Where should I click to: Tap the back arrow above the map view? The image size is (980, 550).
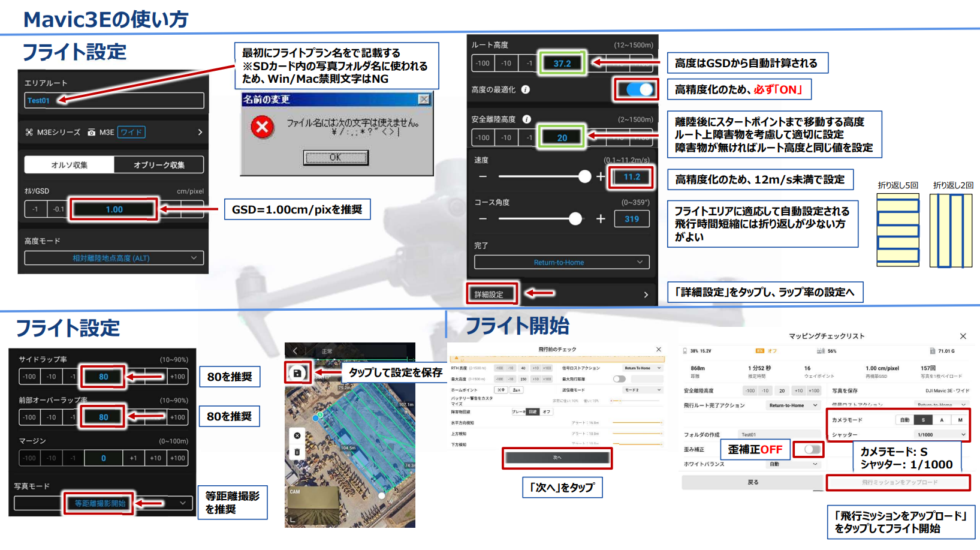click(295, 351)
